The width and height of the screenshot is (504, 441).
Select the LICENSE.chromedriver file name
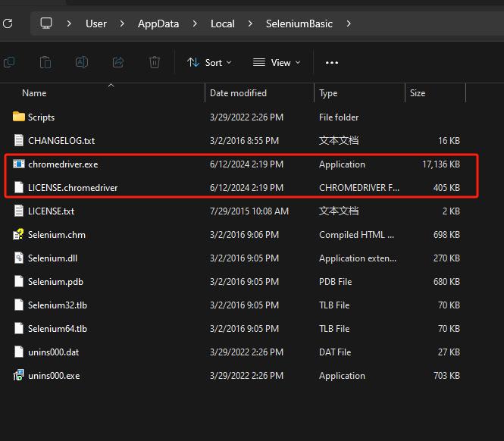point(73,188)
